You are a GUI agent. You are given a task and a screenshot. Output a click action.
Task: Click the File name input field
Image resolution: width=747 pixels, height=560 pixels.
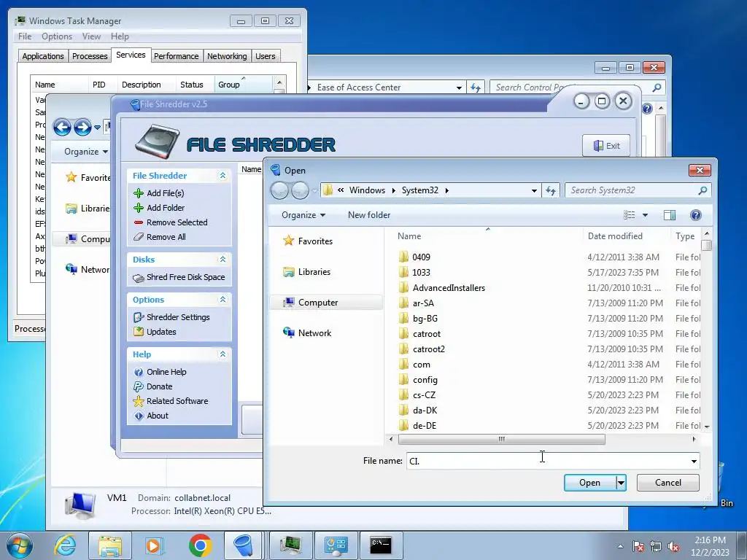(547, 461)
